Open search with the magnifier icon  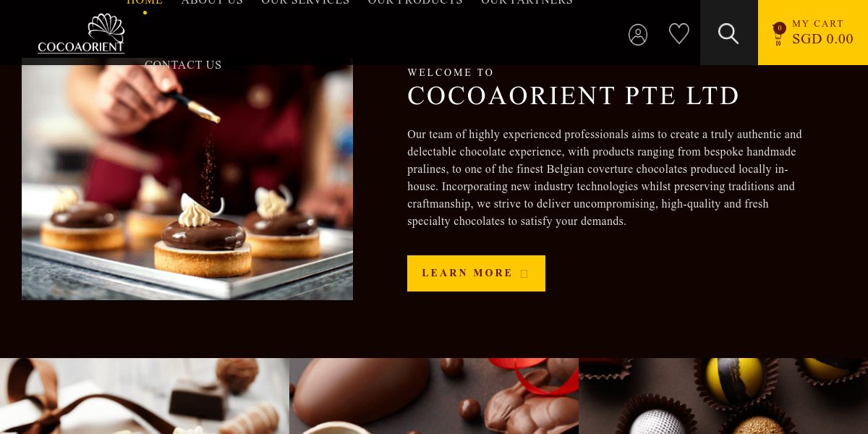click(x=728, y=33)
